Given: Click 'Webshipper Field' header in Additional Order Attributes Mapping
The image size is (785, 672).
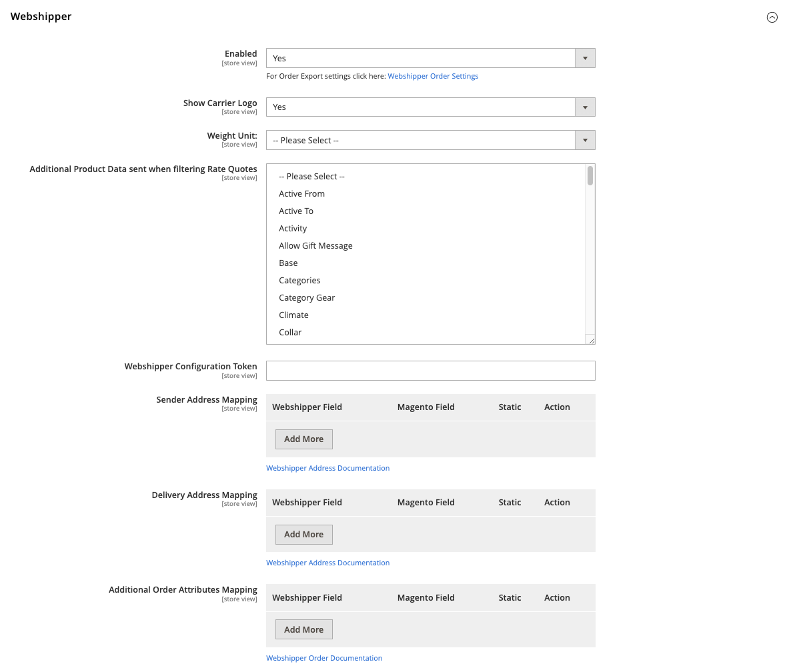Looking at the screenshot, I should point(307,597).
